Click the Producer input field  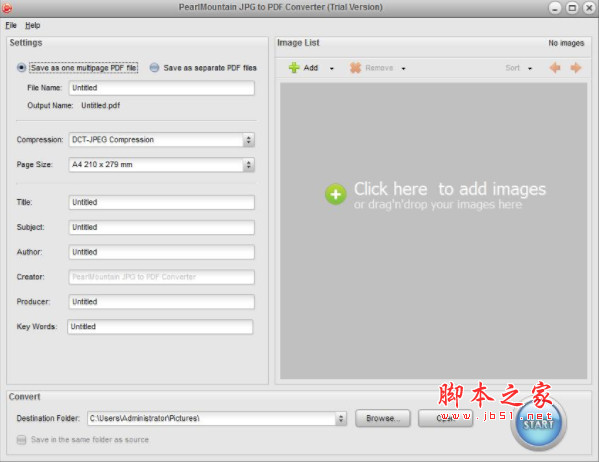(x=162, y=302)
